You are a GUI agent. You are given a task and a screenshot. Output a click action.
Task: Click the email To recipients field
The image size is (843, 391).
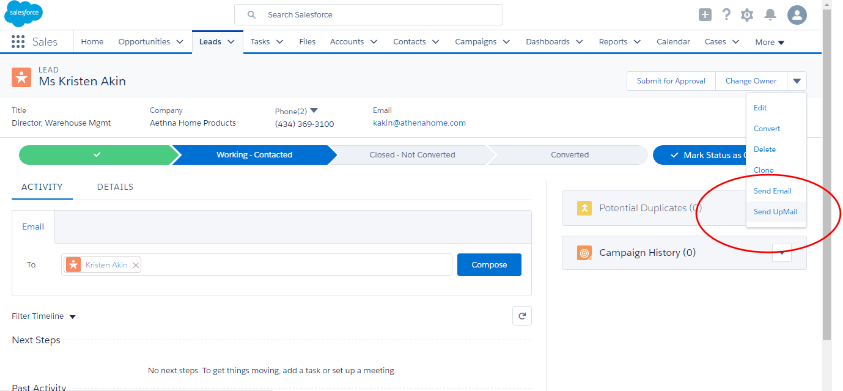pyautogui.click(x=256, y=265)
